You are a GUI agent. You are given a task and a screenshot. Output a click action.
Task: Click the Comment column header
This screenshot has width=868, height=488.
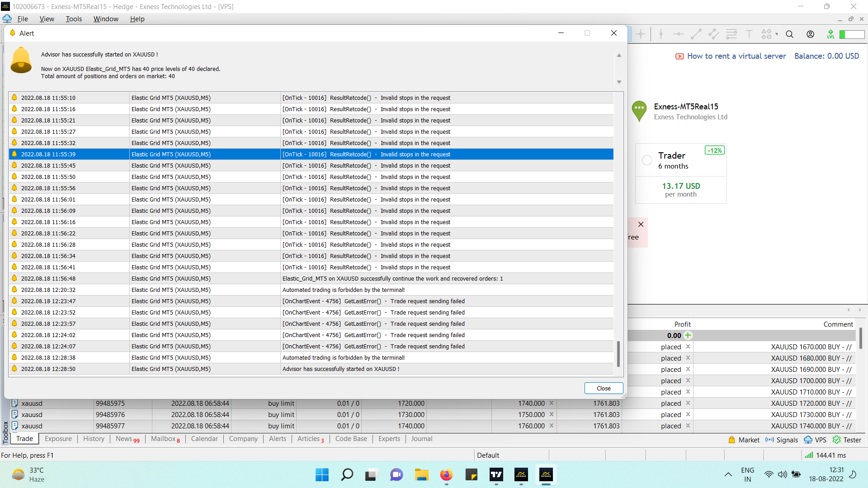pos(838,324)
